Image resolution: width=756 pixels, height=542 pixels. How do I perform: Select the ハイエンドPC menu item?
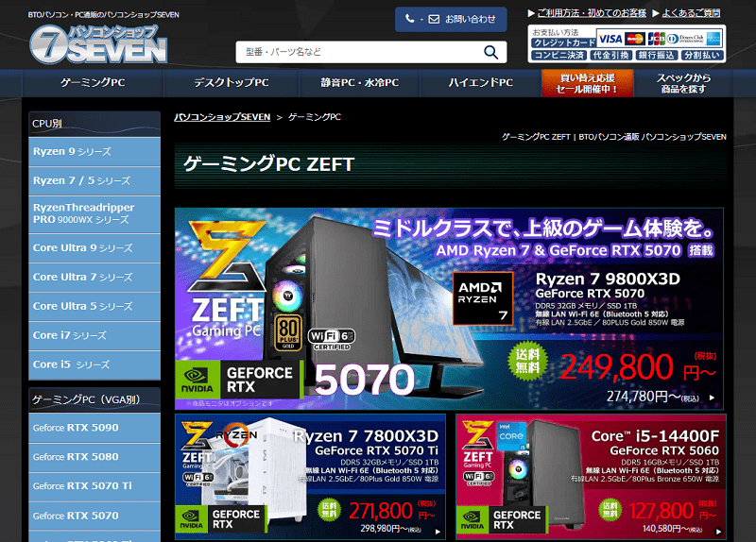pyautogui.click(x=480, y=83)
